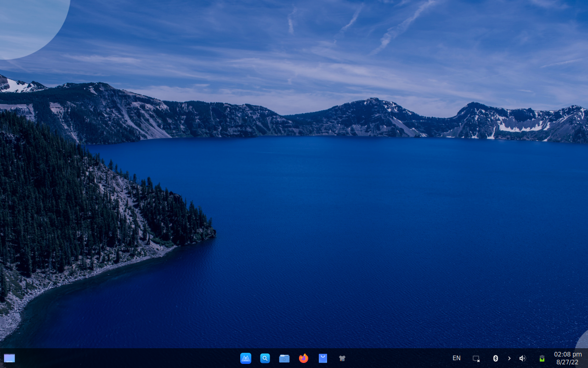This screenshot has width=588, height=368.
Task: Open the magnifier search app
Action: 265,358
